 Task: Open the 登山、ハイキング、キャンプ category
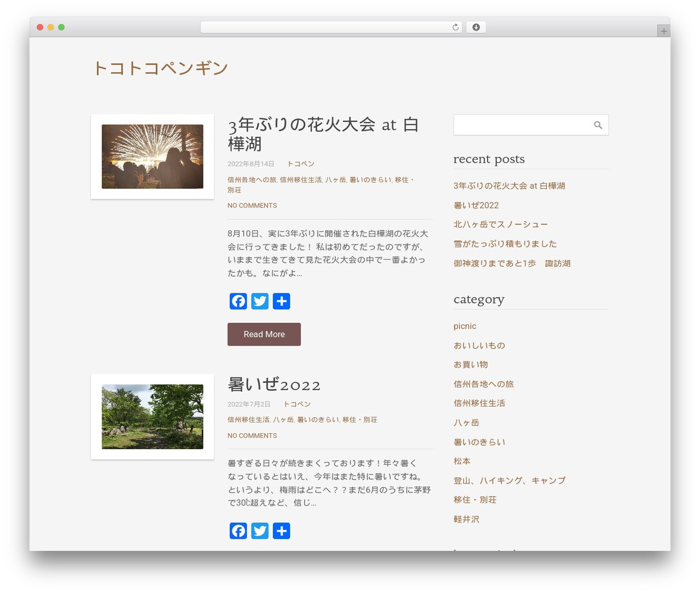pos(510,480)
